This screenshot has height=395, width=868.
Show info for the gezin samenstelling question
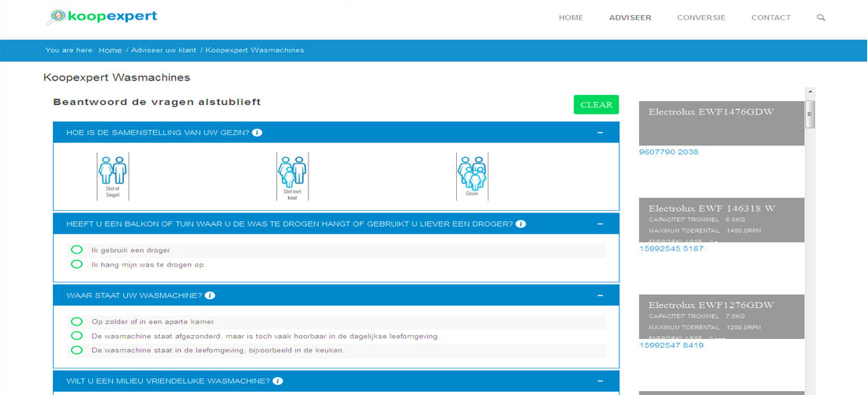257,133
